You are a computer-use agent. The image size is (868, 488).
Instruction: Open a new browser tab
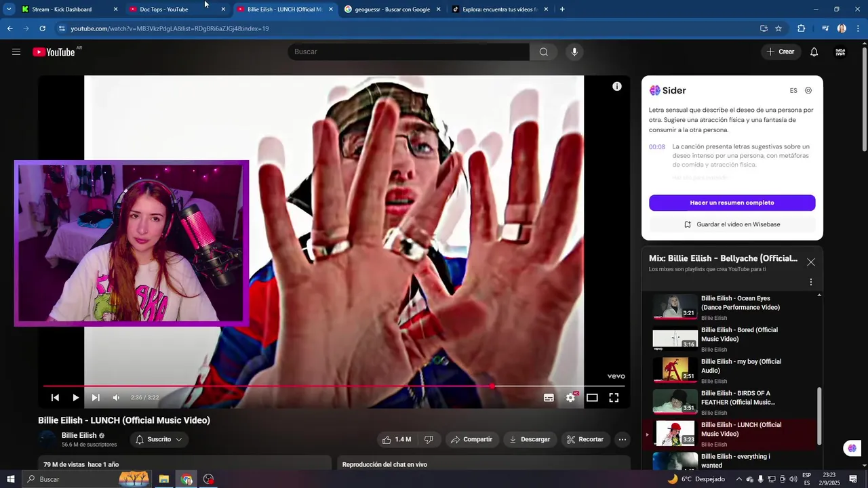click(562, 9)
